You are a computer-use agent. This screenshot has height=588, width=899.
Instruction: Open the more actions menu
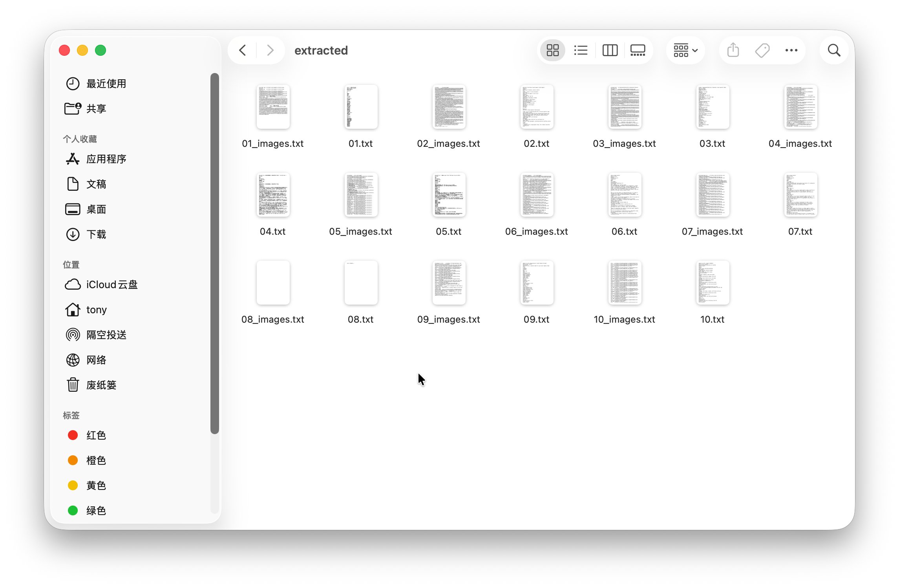(x=791, y=50)
